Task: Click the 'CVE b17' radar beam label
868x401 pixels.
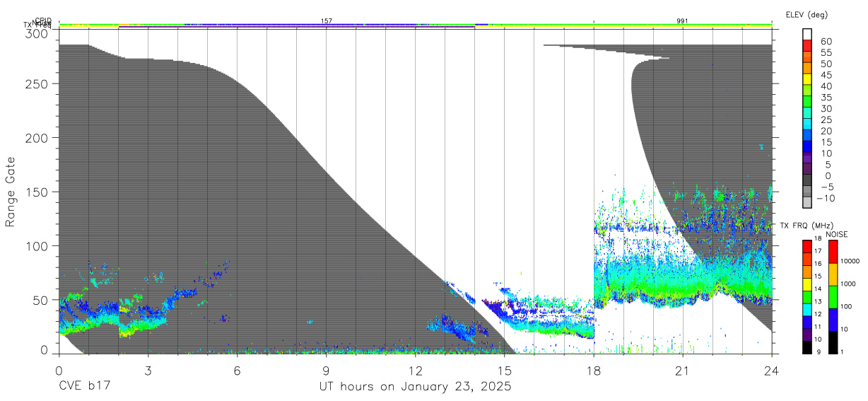Action: 84,388
